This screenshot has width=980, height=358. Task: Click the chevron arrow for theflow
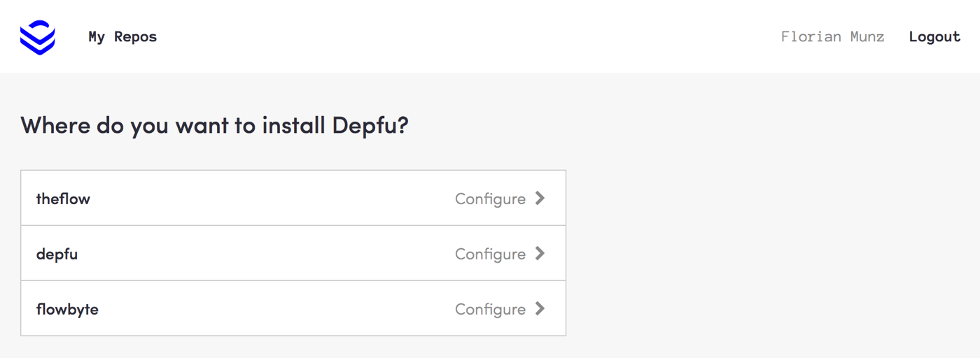(x=540, y=198)
